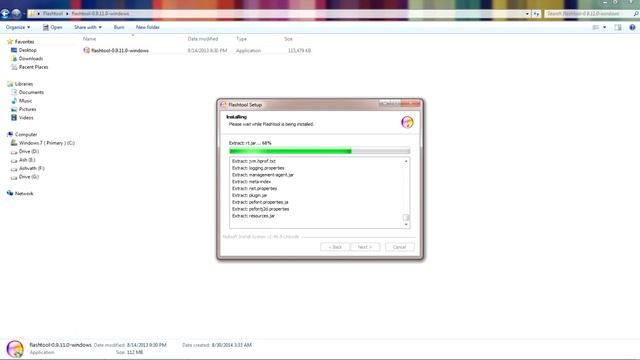Sort files by Name column header
The height and width of the screenshot is (360, 640).
coord(89,39)
